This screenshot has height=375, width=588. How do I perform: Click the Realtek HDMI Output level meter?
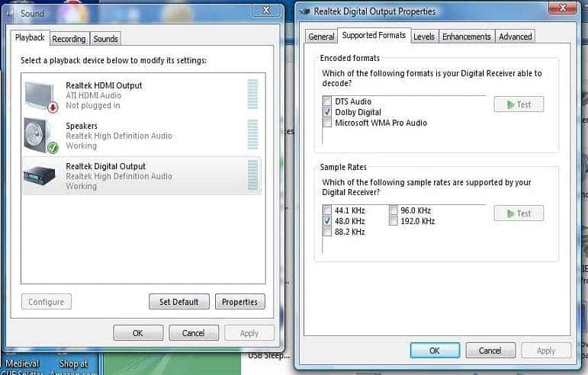point(252,94)
